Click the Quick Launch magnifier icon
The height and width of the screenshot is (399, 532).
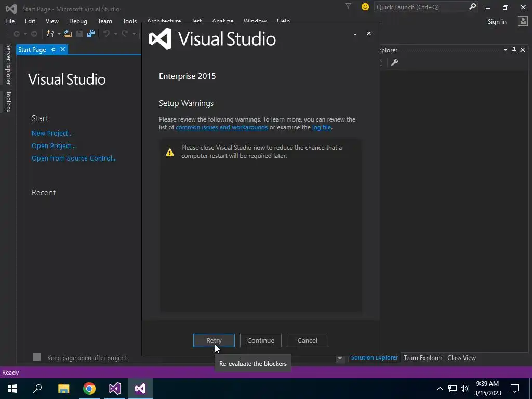(x=472, y=6)
